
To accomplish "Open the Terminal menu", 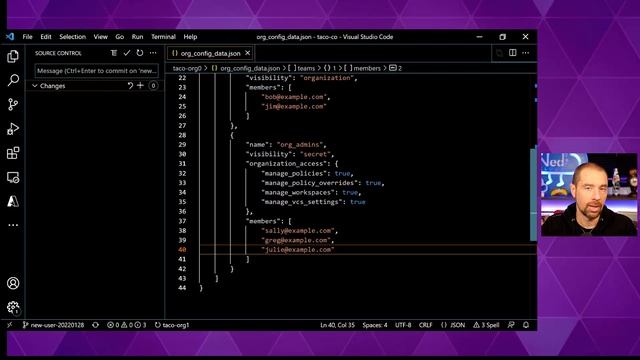I will point(163,37).
